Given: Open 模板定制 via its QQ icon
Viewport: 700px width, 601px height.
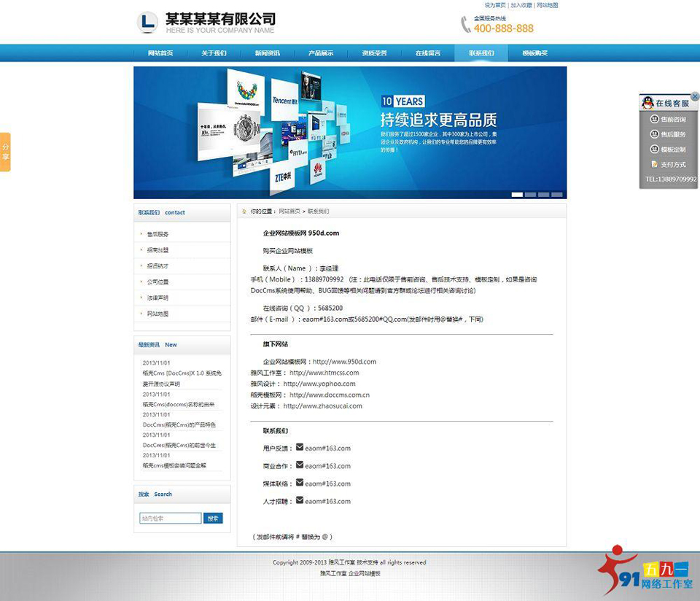Looking at the screenshot, I should pos(655,149).
